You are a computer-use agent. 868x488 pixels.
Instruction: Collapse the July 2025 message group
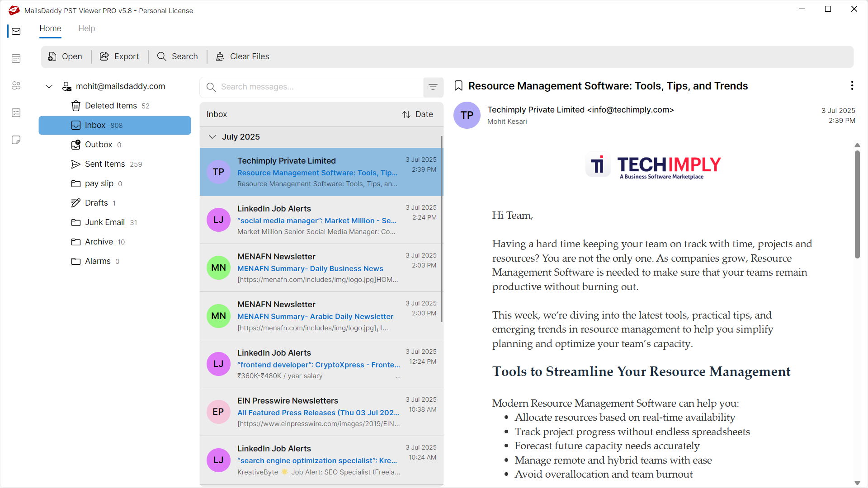tap(212, 137)
